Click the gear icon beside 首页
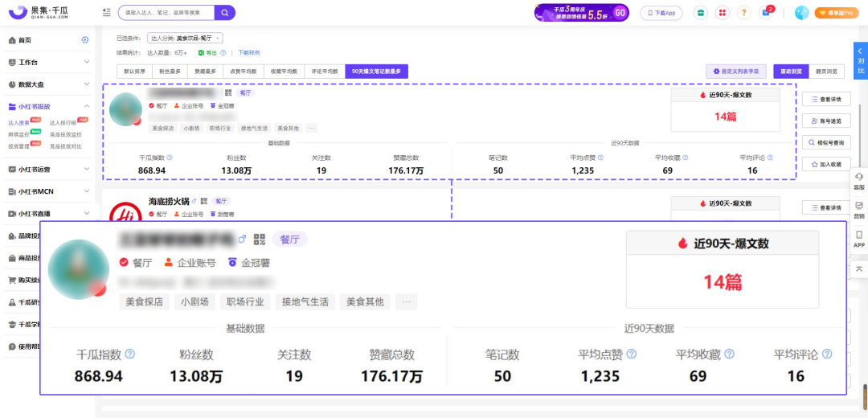 pos(84,40)
